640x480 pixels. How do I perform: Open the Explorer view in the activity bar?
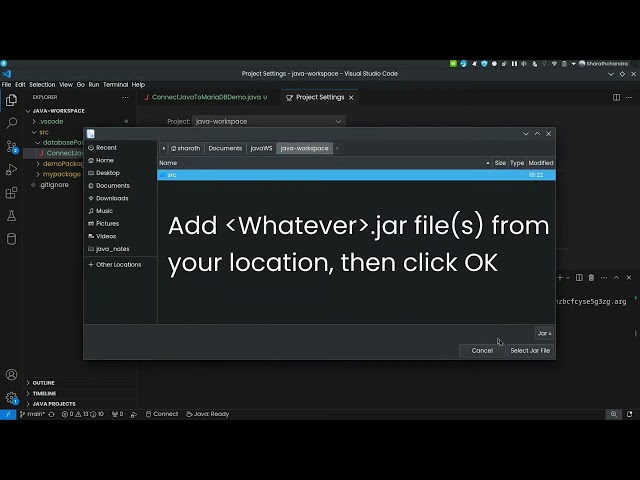pyautogui.click(x=11, y=100)
